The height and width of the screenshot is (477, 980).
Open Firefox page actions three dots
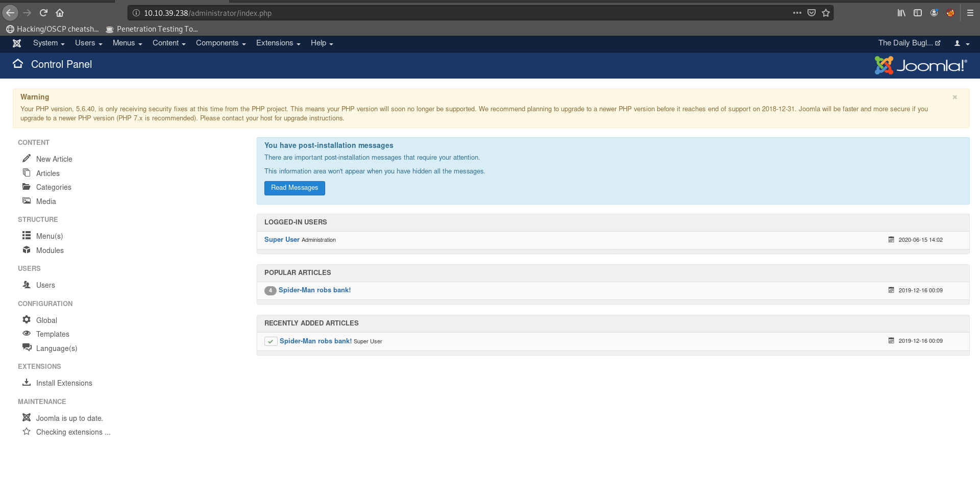[797, 13]
